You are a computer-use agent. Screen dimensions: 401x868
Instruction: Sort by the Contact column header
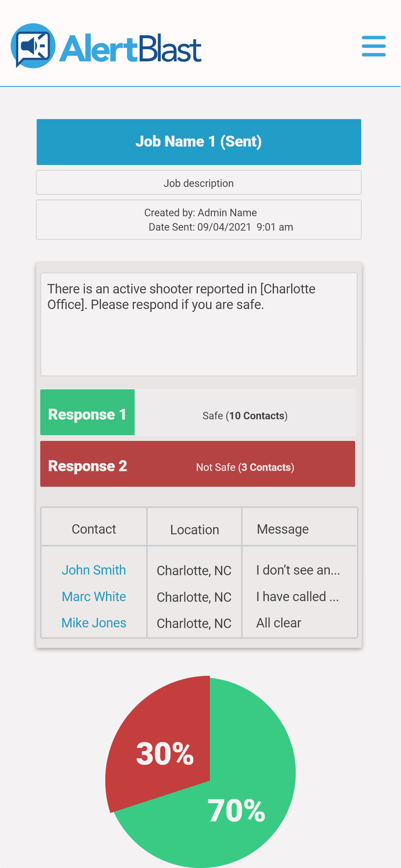coord(94,529)
